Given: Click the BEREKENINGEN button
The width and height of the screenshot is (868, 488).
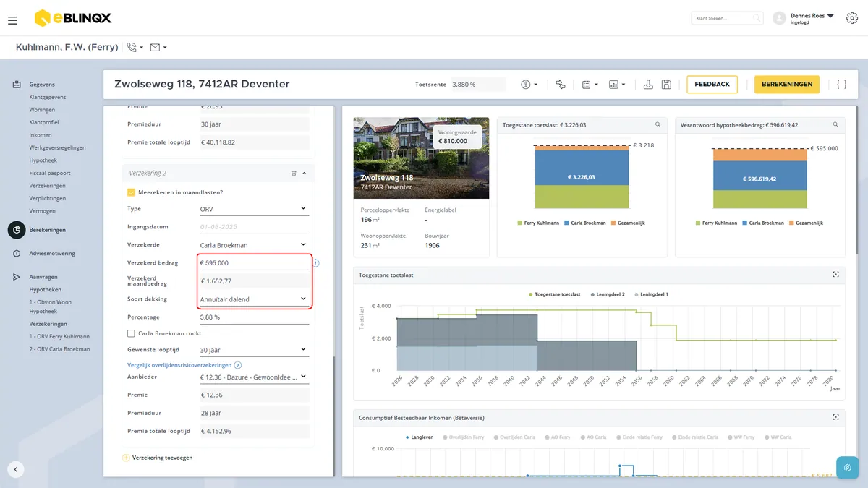Looking at the screenshot, I should (x=787, y=85).
